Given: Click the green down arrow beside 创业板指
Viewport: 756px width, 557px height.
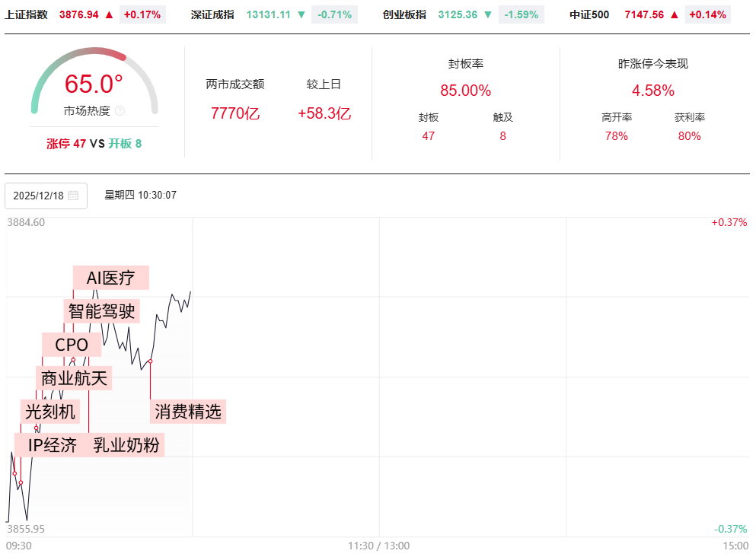Looking at the screenshot, I should pos(488,14).
